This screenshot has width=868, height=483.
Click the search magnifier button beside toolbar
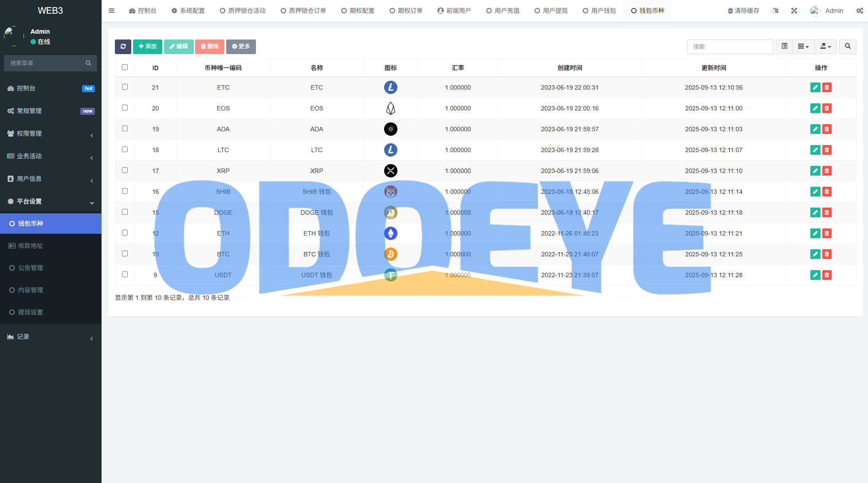tap(848, 47)
